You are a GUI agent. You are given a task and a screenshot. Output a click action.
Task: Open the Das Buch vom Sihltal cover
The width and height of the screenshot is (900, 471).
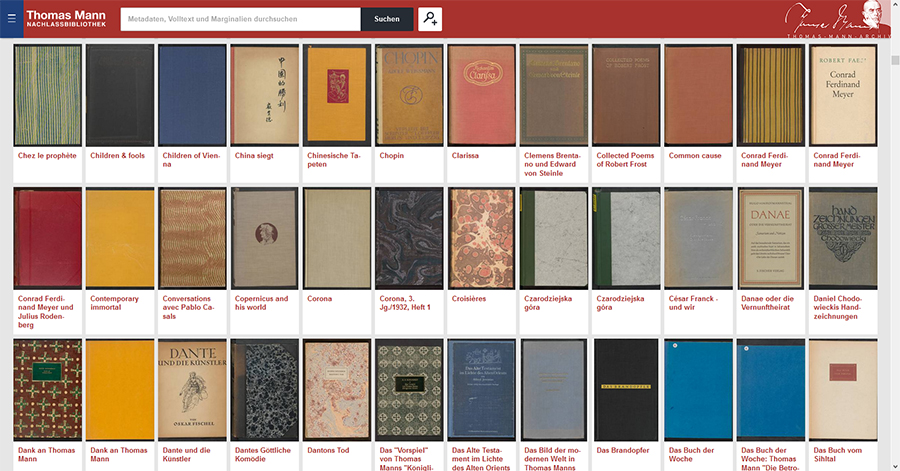pos(843,390)
